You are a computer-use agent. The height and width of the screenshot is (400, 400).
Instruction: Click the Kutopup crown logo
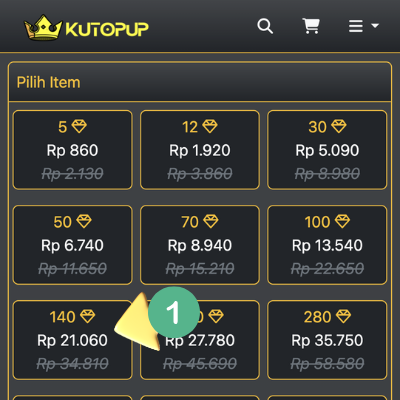(43, 27)
